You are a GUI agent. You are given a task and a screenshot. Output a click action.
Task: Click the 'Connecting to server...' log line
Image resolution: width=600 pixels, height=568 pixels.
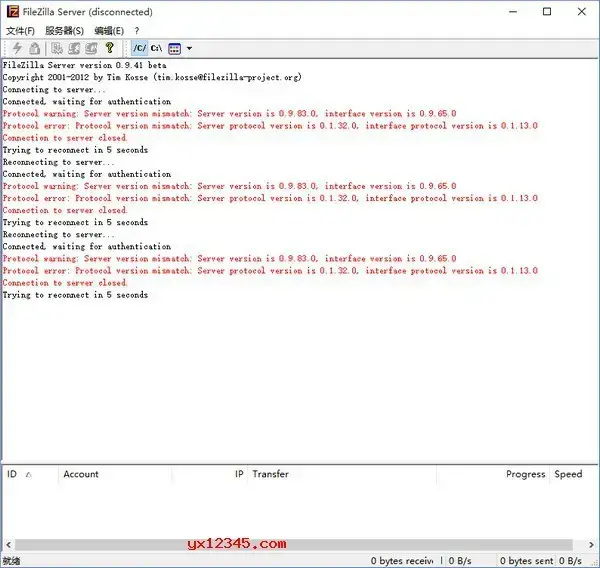[54, 90]
